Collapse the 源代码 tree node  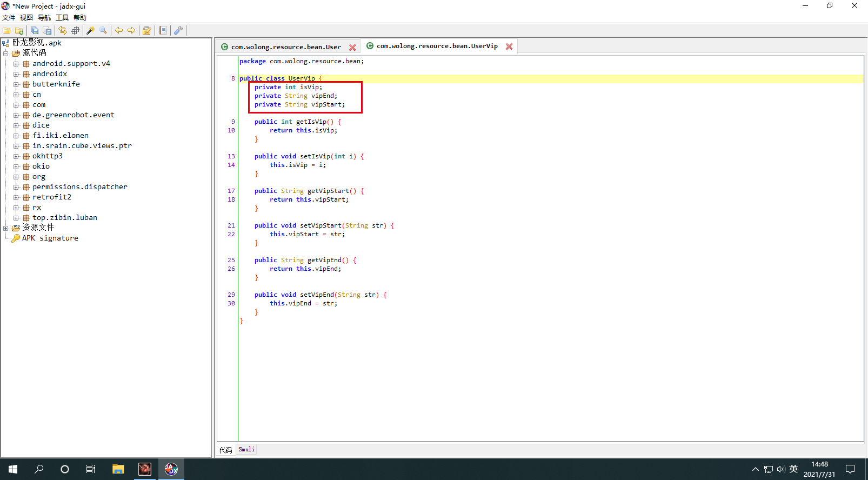click(5, 54)
